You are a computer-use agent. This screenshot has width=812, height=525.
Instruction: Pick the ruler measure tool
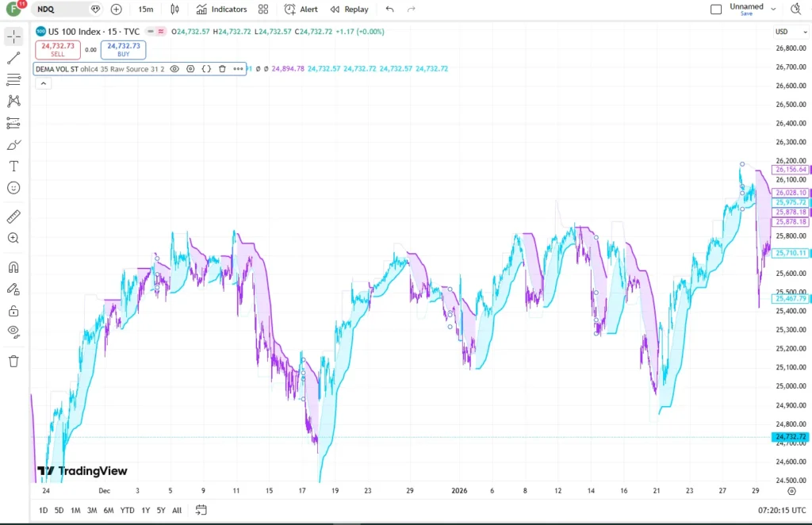14,217
